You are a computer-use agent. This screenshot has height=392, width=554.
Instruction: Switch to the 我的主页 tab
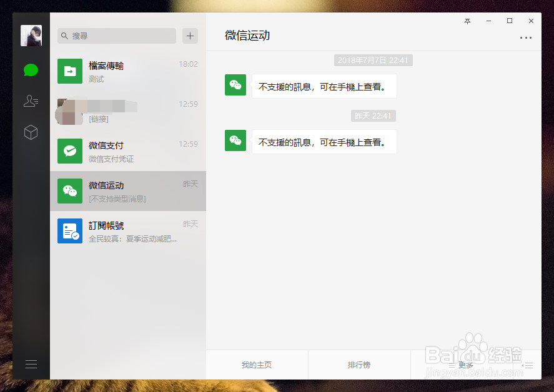click(x=257, y=365)
